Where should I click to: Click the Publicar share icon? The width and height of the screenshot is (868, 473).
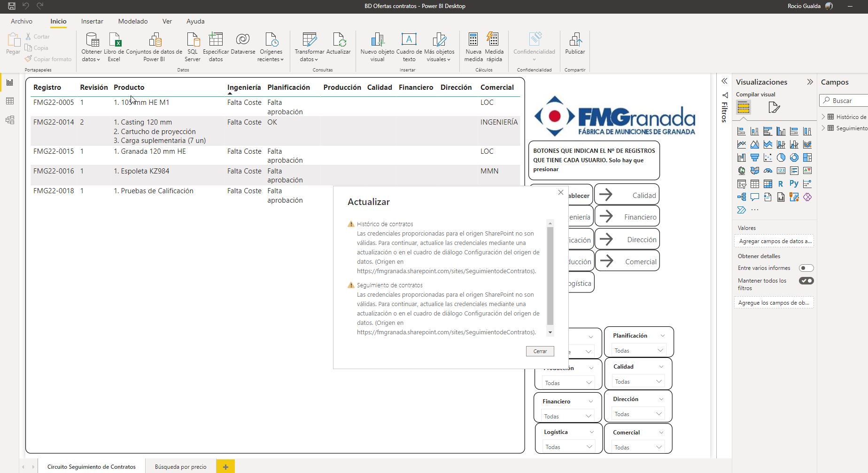(575, 39)
